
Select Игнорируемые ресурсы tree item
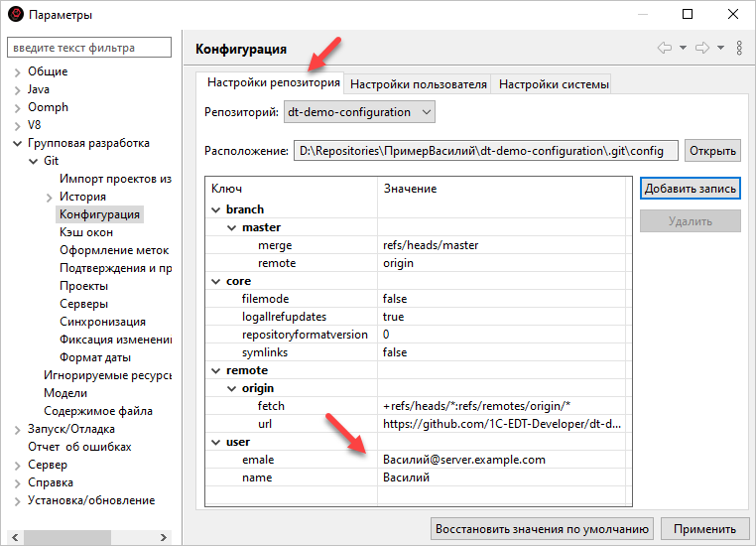[x=107, y=375]
